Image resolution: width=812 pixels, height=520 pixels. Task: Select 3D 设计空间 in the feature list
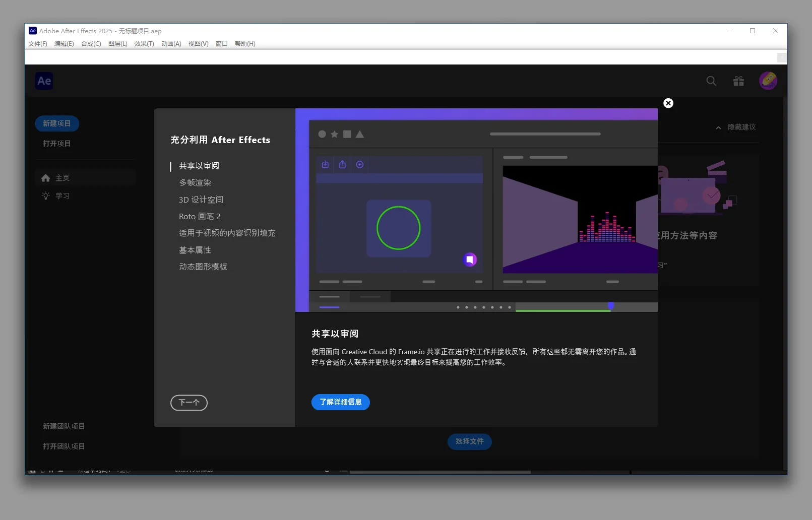coord(201,200)
